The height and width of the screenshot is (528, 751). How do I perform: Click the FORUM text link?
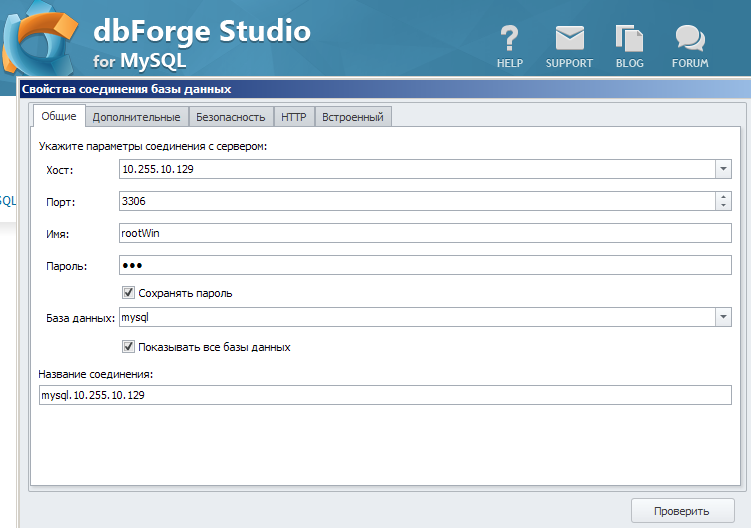(x=690, y=63)
